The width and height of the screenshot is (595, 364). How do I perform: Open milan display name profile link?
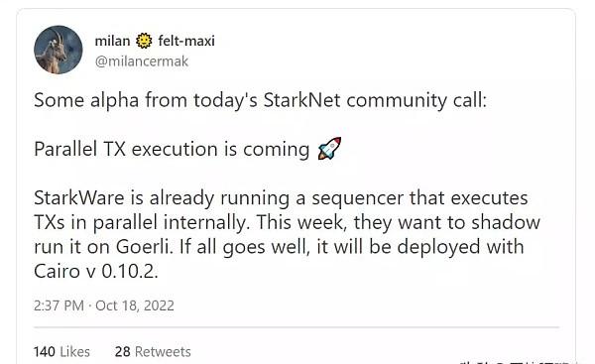point(112,41)
